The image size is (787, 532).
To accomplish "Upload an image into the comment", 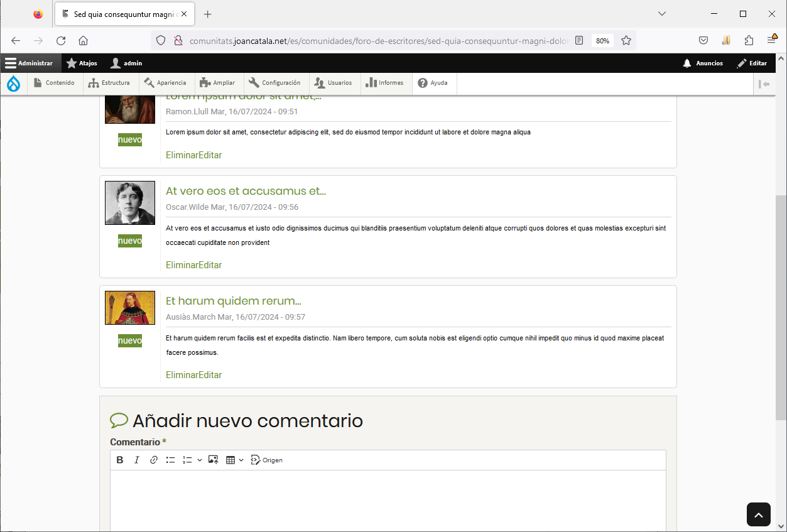I will (214, 460).
